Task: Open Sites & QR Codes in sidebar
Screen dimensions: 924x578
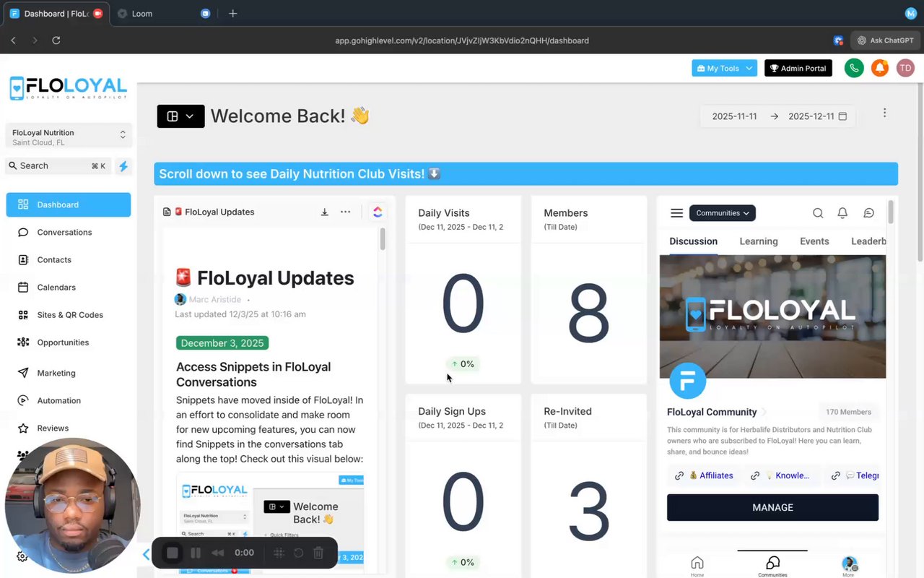Action: [x=69, y=315]
